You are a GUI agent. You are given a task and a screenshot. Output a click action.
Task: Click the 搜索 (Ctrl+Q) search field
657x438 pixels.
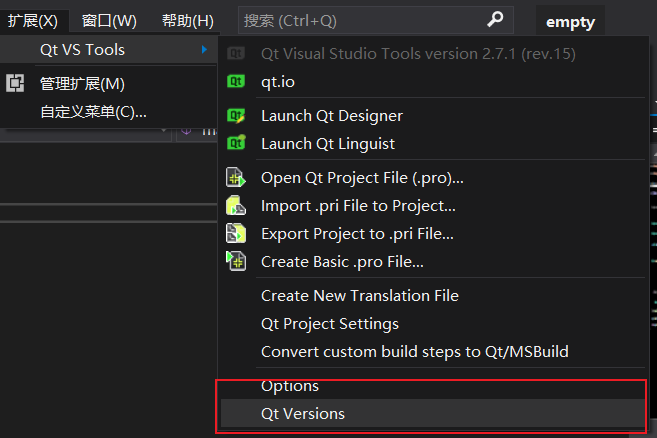[x=375, y=20]
